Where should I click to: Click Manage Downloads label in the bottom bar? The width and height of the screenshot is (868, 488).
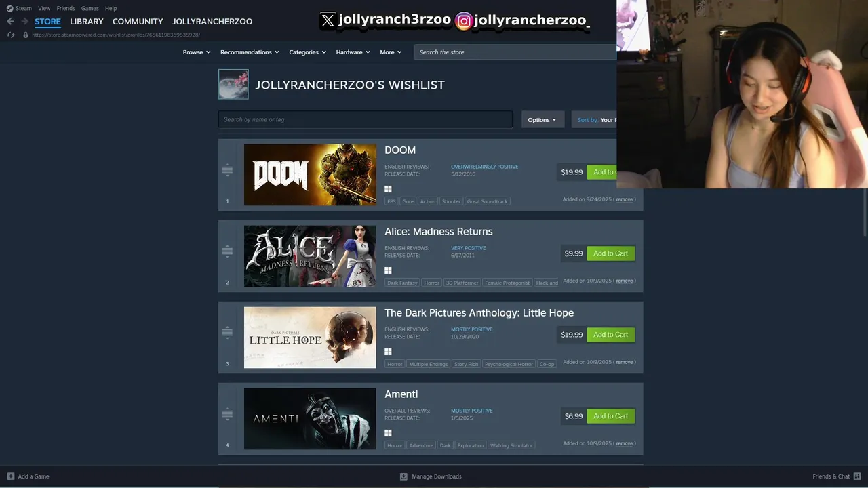click(x=437, y=476)
